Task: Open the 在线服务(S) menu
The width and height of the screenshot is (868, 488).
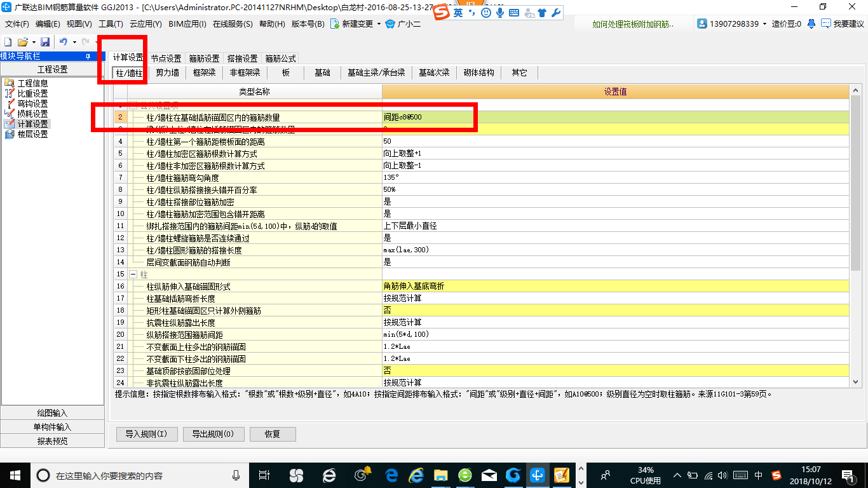Action: [233, 24]
